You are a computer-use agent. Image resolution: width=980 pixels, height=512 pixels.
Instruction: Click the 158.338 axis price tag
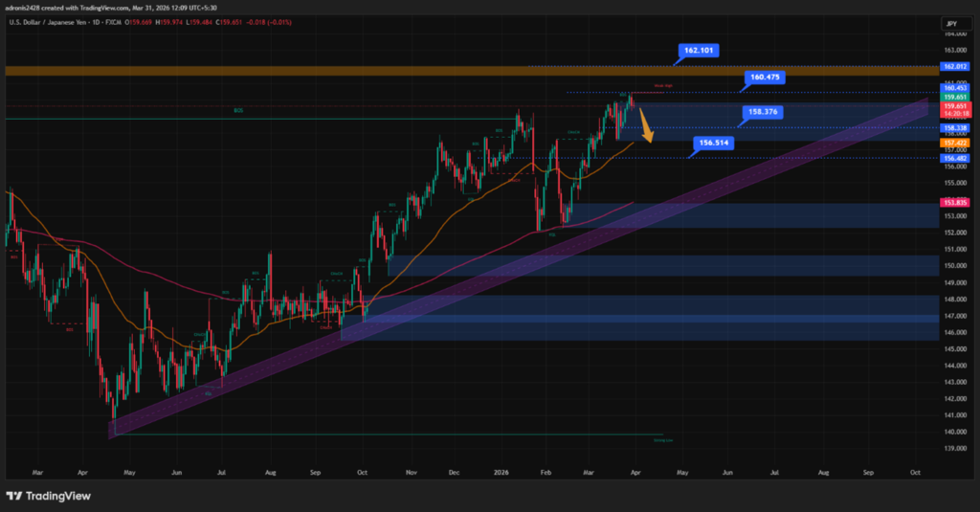click(955, 128)
